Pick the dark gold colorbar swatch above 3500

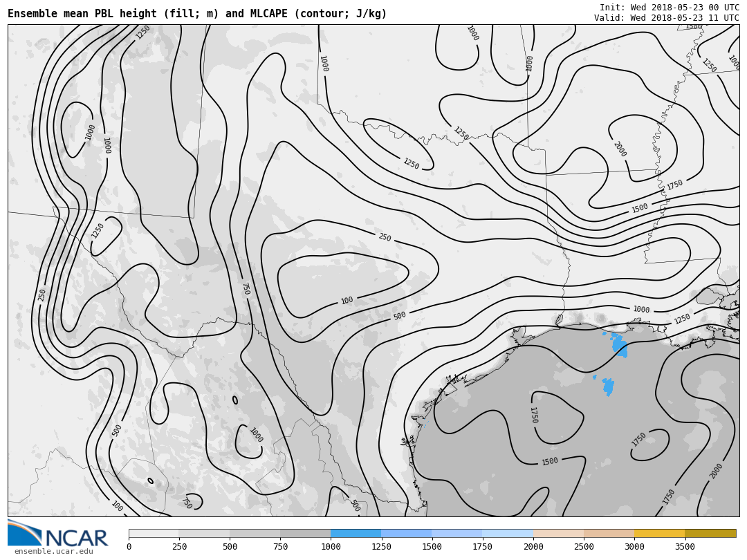(x=710, y=533)
